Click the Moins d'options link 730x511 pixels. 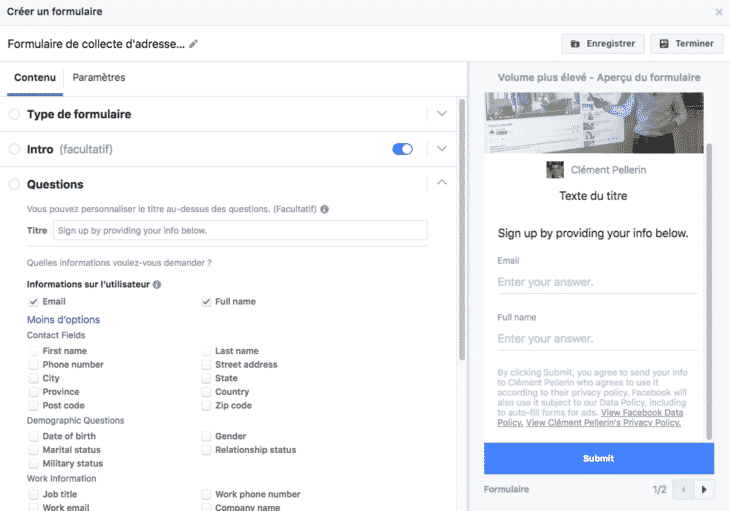(63, 320)
